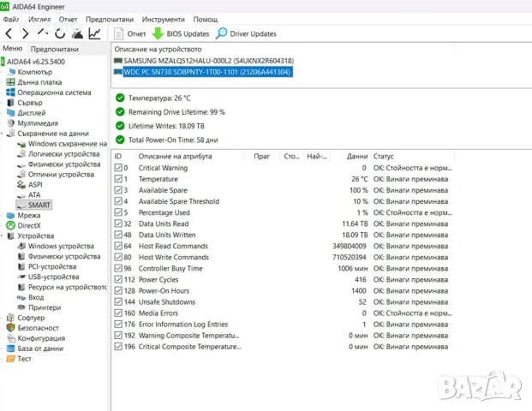This screenshot has width=532, height=411.
Task: Sort by the ID column header
Action: [118, 157]
